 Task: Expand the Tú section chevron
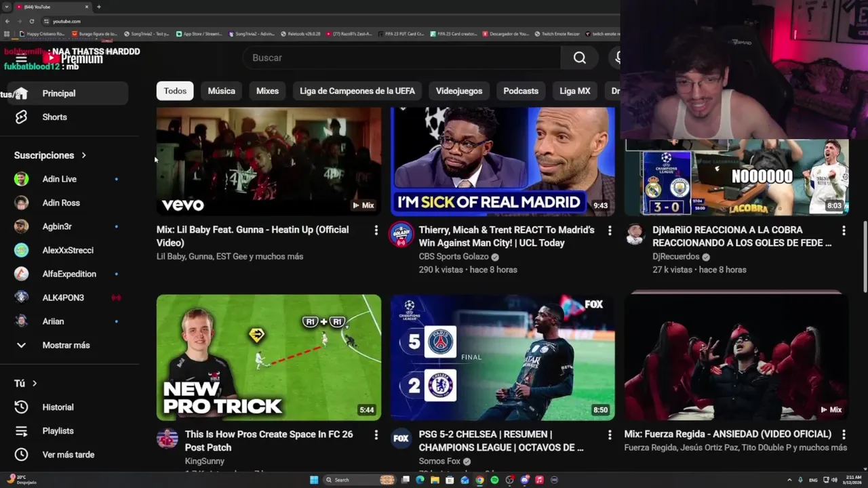35,384
